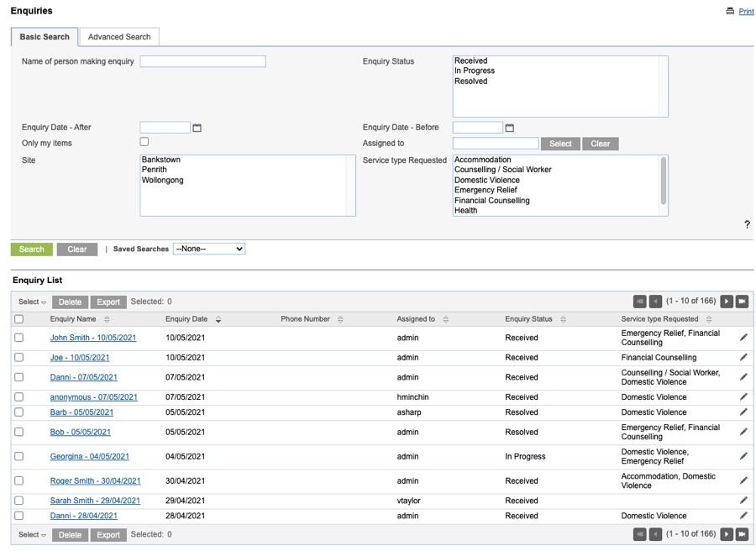Tick the select-all checkbox in table header
This screenshot has width=756, height=551.
[x=19, y=319]
